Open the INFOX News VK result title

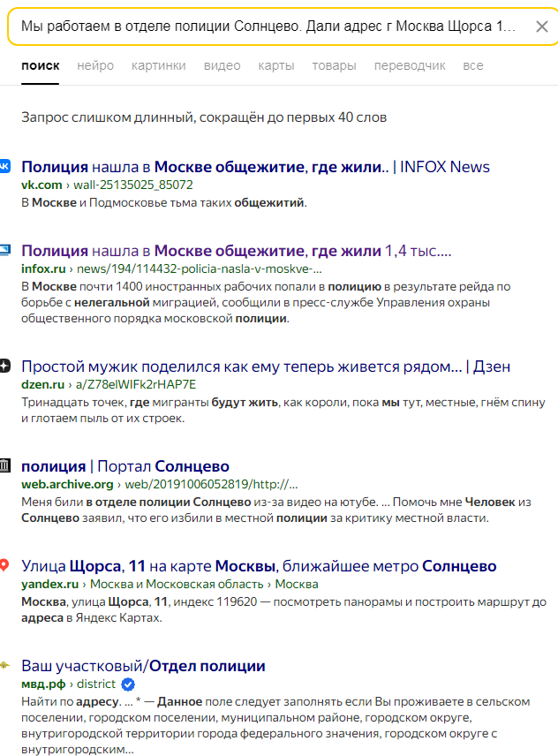tap(255, 167)
